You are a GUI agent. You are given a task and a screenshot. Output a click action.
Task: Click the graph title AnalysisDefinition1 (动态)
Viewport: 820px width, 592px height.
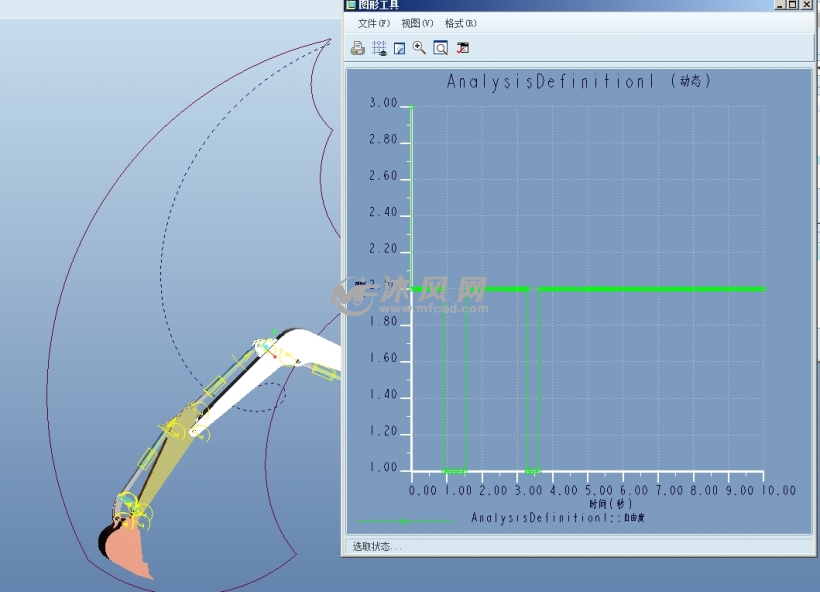coord(578,81)
